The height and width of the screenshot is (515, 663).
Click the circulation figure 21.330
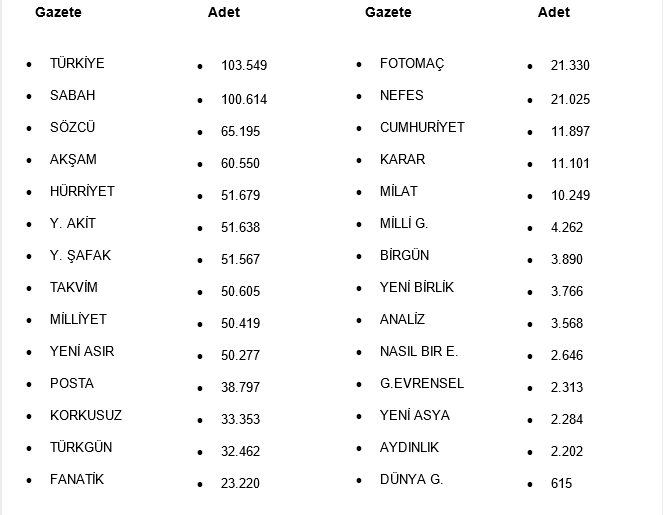(570, 66)
